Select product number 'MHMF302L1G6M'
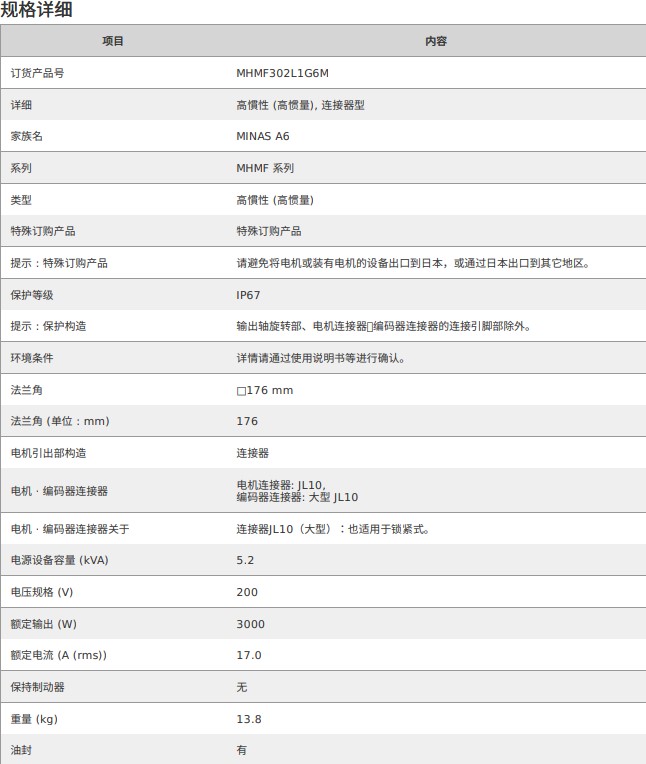The image size is (646, 764). pos(283,73)
